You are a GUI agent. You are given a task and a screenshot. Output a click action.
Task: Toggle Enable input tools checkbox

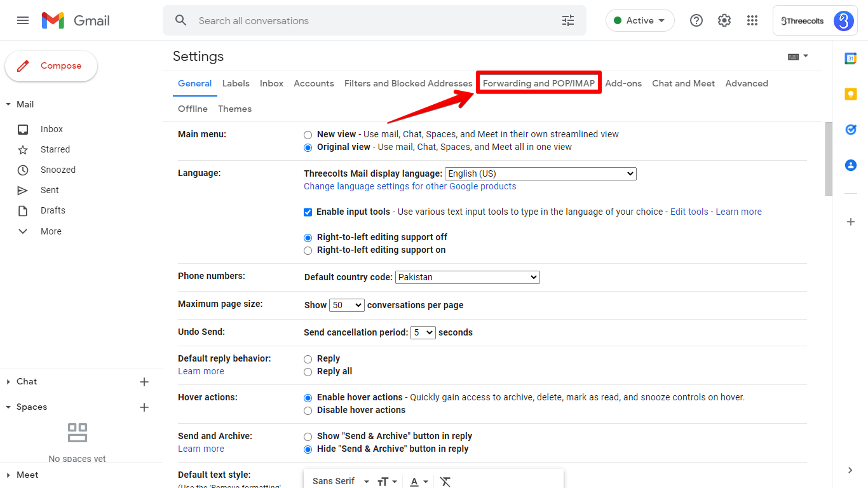(x=308, y=212)
